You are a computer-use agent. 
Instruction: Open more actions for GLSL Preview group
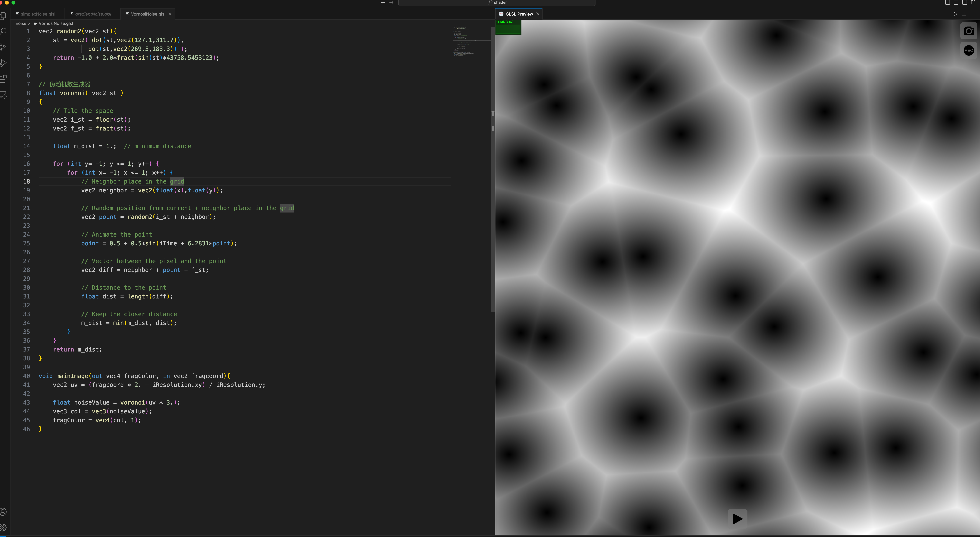[972, 14]
